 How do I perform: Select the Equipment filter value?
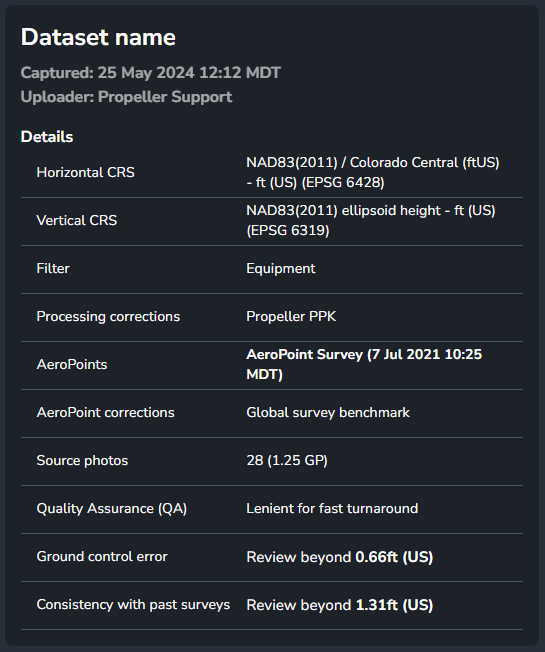(x=281, y=269)
